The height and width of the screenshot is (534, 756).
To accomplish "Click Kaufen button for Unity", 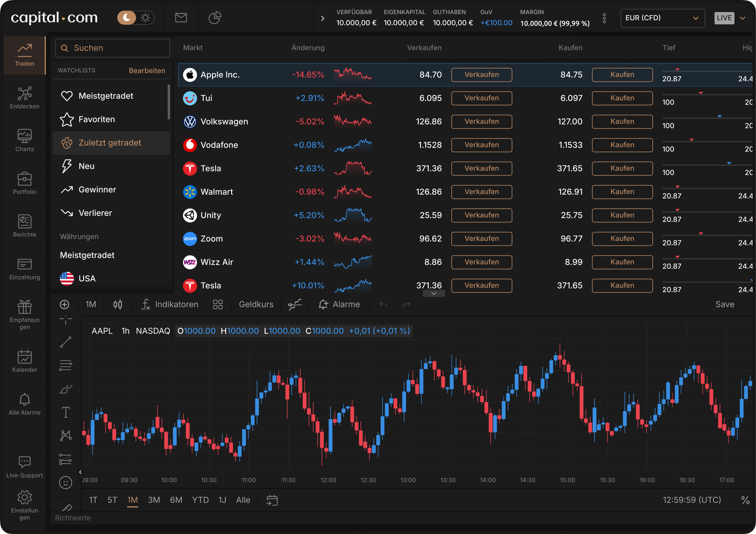I will pos(622,215).
